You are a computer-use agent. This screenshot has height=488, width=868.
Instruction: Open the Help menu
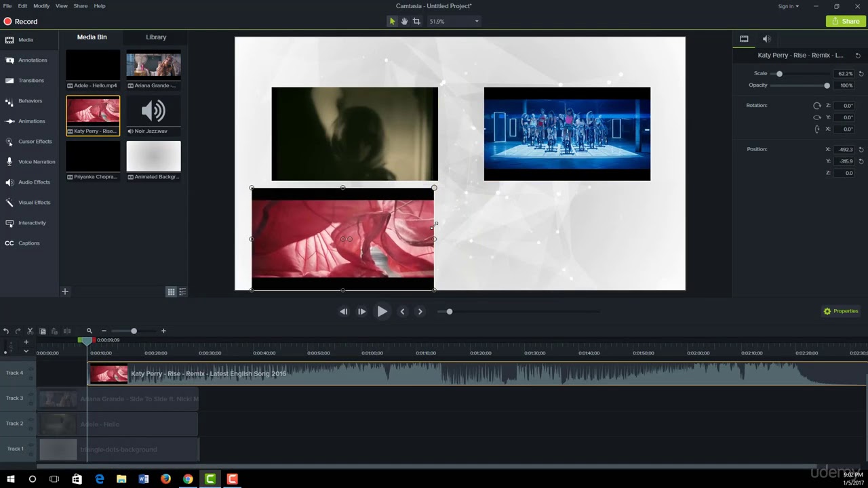click(x=100, y=5)
